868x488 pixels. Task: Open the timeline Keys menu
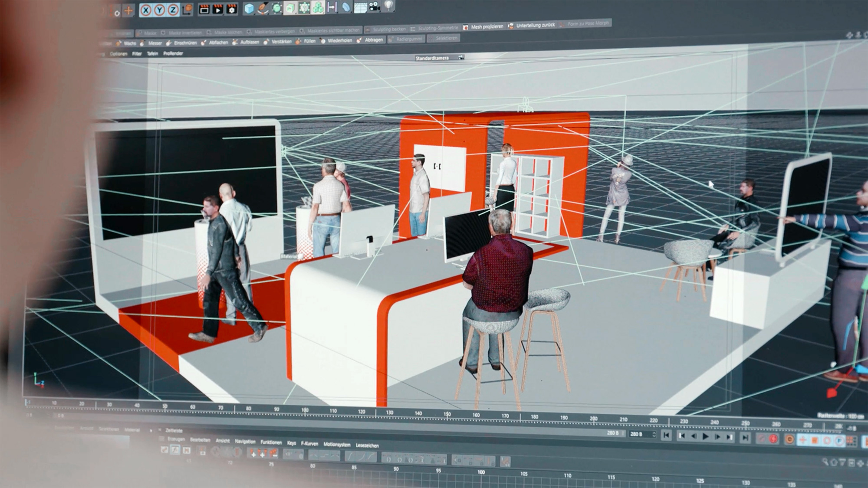pyautogui.click(x=292, y=443)
